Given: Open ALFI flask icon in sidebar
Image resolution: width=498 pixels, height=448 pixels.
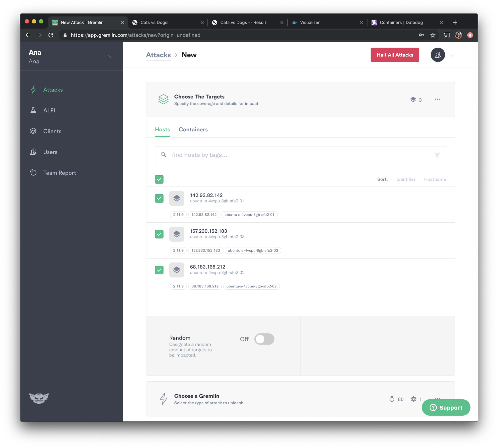Looking at the screenshot, I should click(33, 110).
